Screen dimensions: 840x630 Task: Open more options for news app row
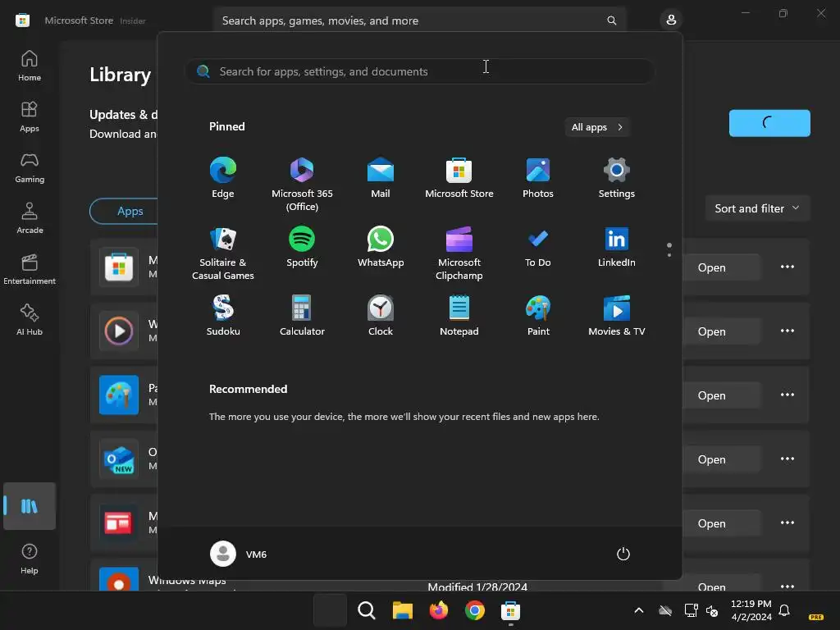pyautogui.click(x=787, y=523)
